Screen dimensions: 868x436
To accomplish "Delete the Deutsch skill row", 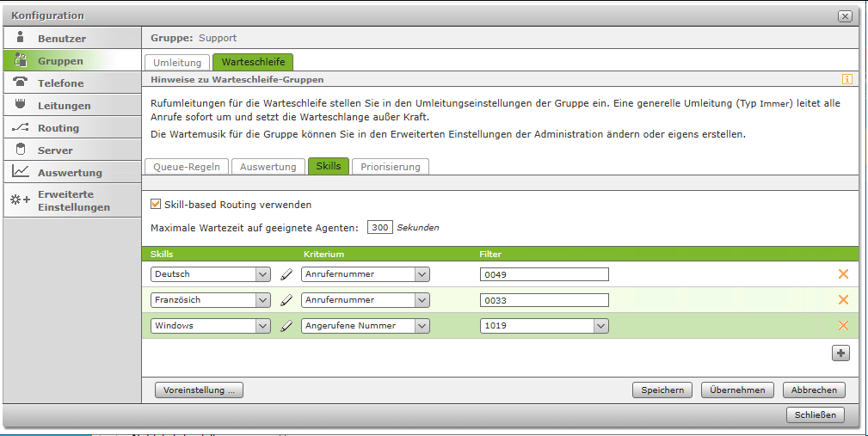I will (843, 274).
